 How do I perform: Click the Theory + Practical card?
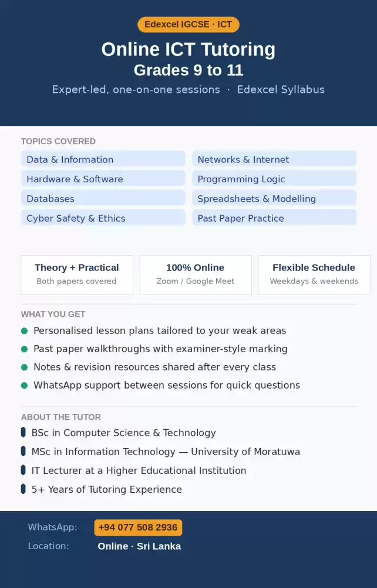77,275
